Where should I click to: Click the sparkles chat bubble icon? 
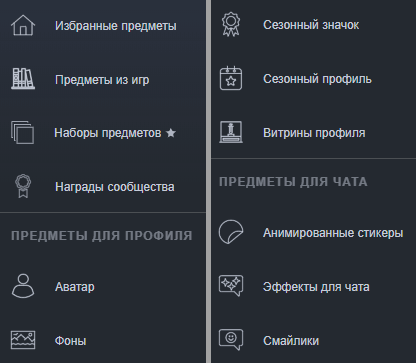tap(231, 286)
